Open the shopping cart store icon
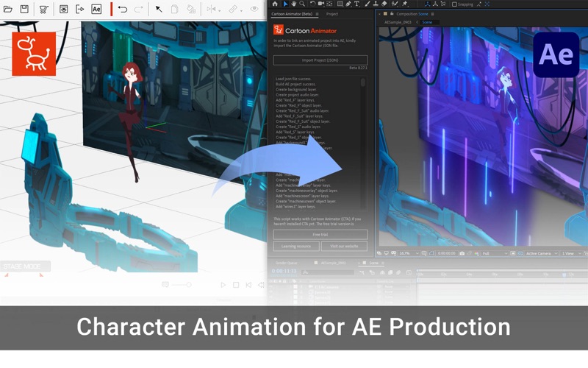The height and width of the screenshot is (368, 588). coord(44,10)
